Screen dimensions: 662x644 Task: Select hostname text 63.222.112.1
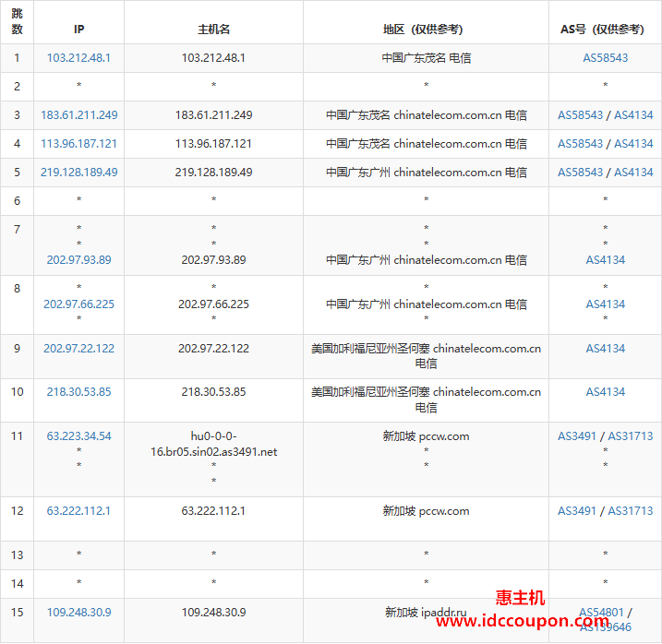coord(213,511)
